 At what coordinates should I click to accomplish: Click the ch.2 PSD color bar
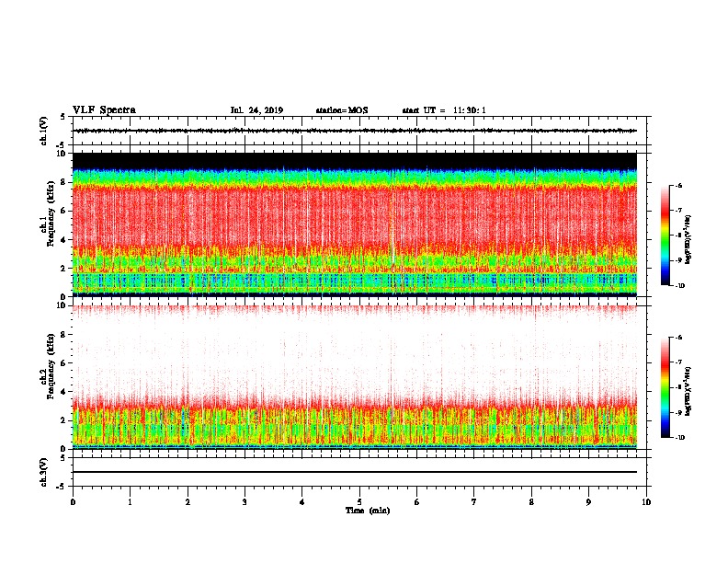pos(665,387)
